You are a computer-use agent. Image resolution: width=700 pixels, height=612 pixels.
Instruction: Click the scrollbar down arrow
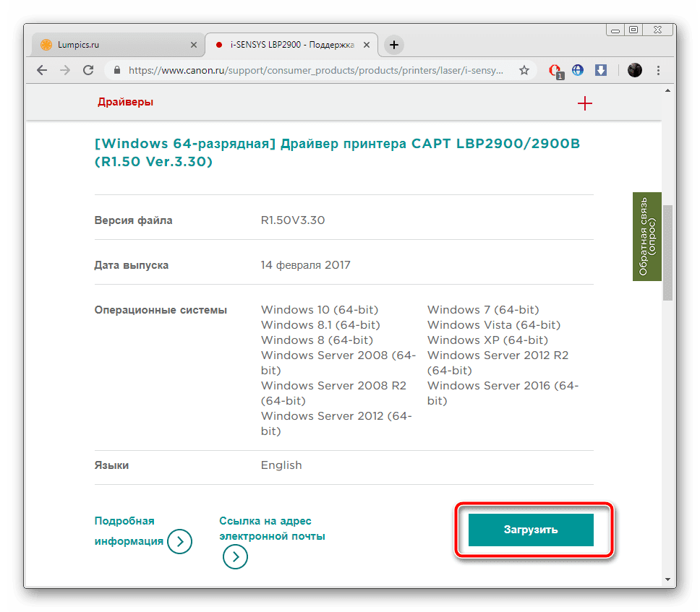pos(667,579)
